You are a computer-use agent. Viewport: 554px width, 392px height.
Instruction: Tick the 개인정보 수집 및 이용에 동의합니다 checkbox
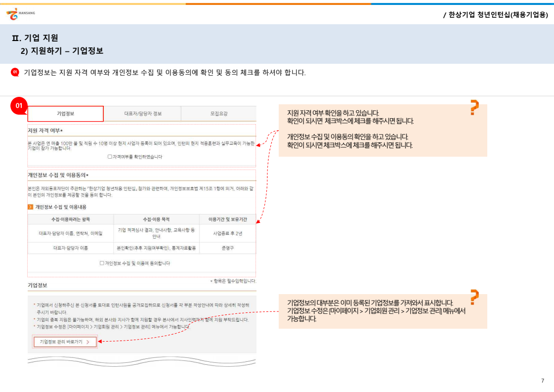tap(102, 263)
